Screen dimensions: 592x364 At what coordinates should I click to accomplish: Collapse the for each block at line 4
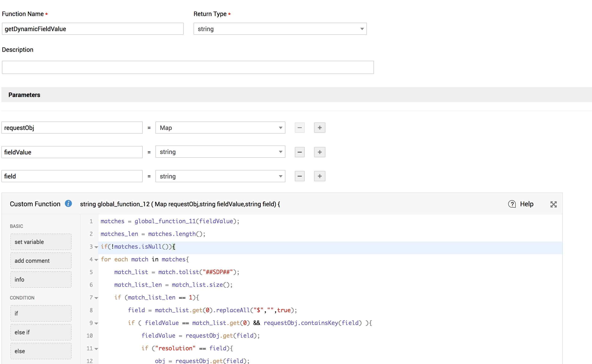tap(96, 260)
